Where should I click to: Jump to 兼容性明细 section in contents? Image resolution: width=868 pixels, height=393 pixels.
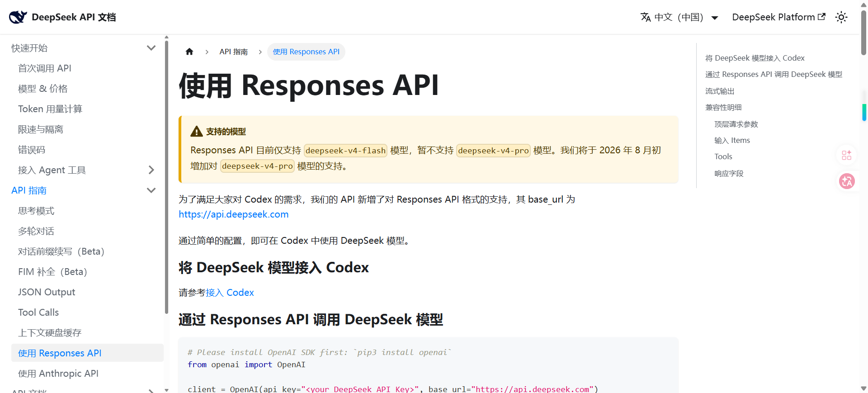pyautogui.click(x=723, y=107)
